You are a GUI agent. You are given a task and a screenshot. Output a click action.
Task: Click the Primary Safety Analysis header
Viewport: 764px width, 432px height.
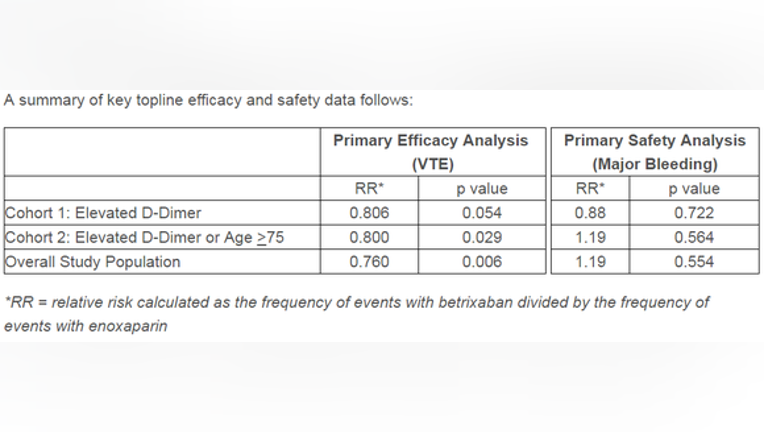pos(655,152)
